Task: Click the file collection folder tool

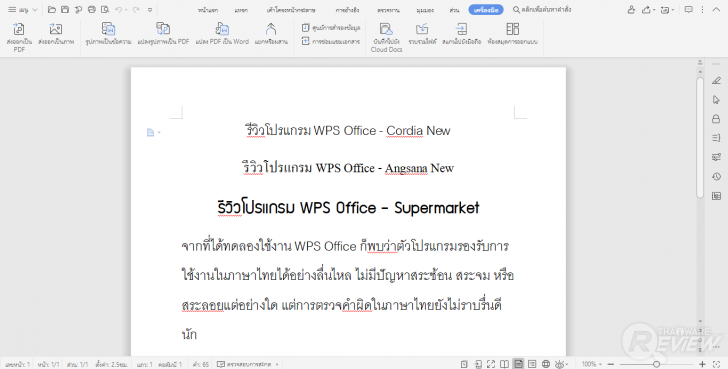Action: pyautogui.click(x=422, y=33)
